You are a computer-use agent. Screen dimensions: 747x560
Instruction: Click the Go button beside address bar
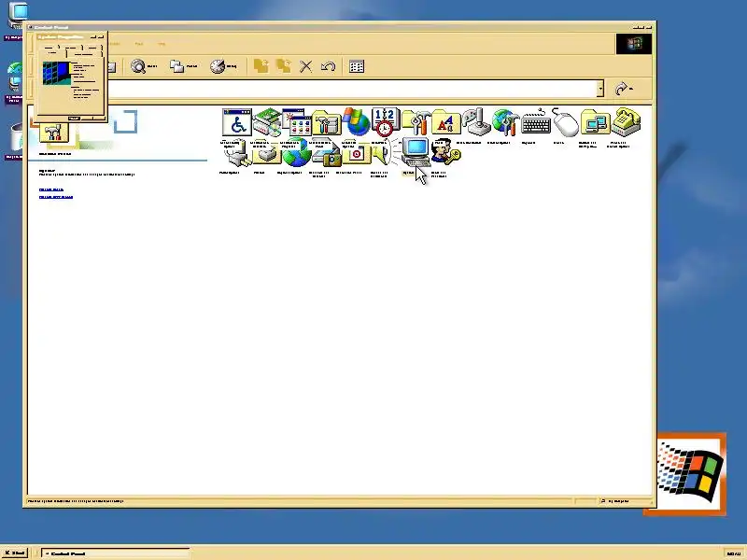click(x=624, y=89)
